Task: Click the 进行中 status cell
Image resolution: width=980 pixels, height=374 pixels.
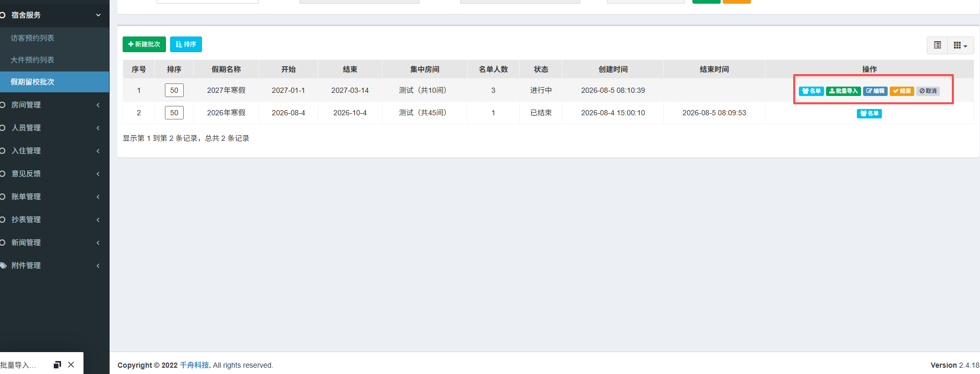Action: (x=541, y=90)
